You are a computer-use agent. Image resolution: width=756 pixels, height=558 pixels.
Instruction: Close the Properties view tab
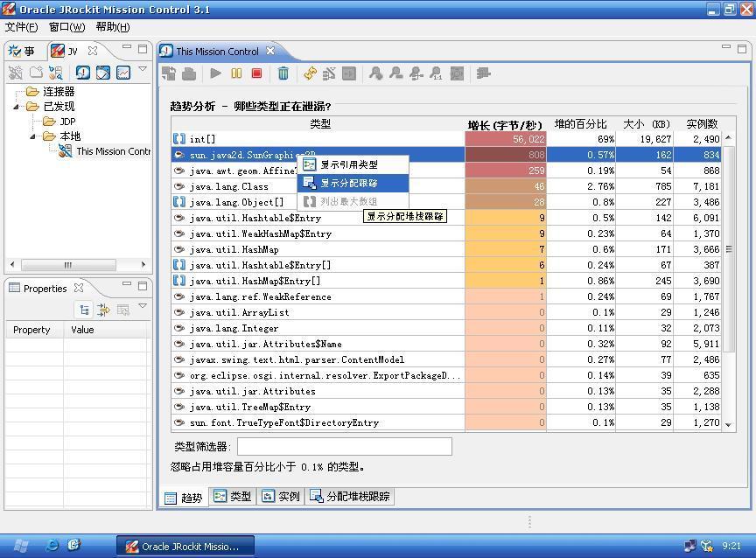tap(79, 288)
